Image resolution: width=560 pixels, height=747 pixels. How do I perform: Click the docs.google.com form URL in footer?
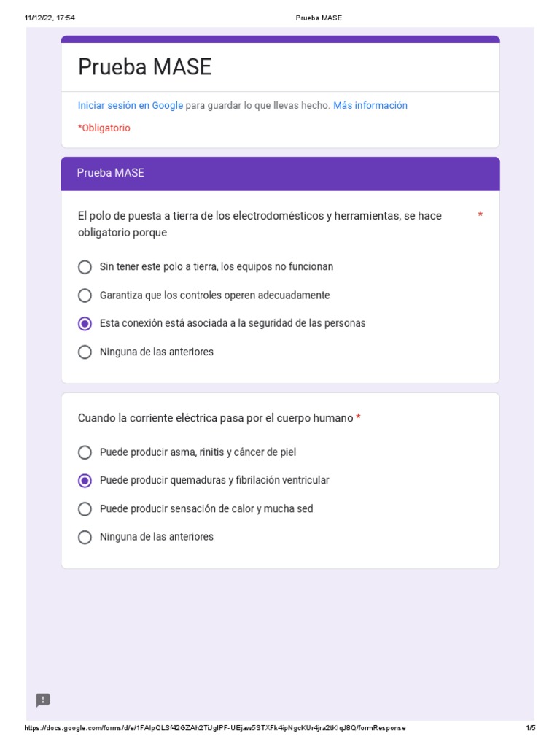coord(215,728)
